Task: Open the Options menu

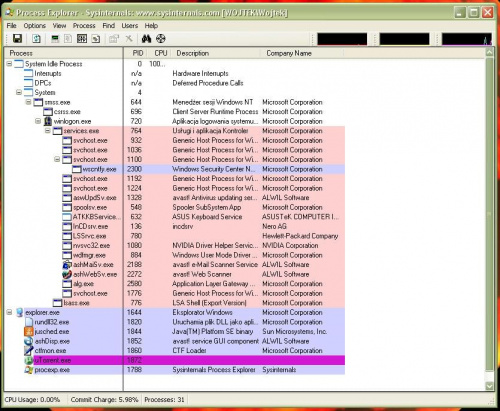Action: 35,26
